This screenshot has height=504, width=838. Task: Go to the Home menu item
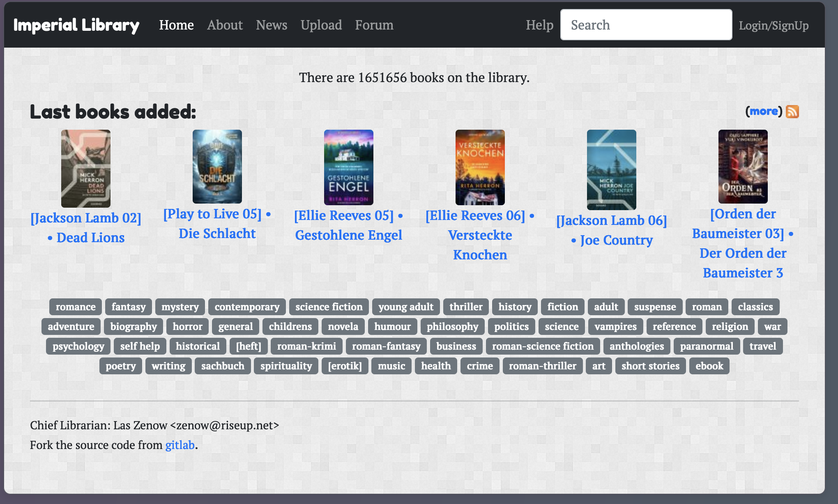pos(176,25)
